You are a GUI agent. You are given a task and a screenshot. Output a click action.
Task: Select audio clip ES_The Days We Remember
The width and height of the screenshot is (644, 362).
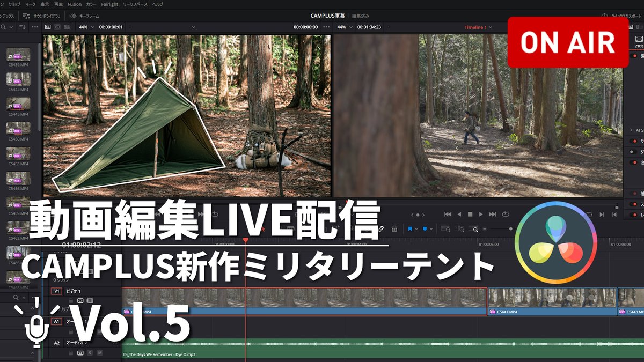pyautogui.click(x=383, y=348)
